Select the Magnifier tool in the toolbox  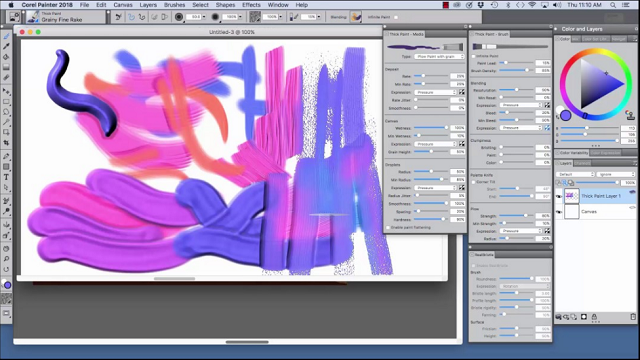6,259
